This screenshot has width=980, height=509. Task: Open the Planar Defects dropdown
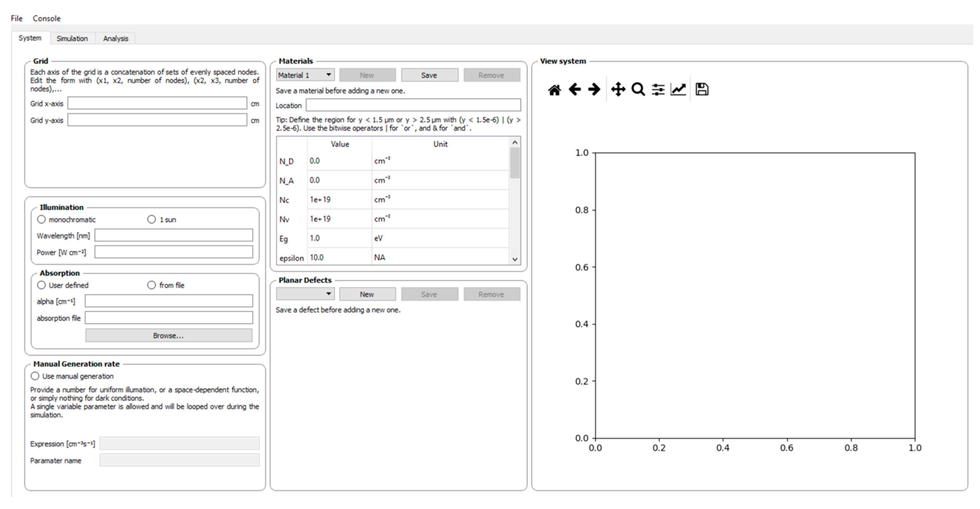tap(305, 294)
